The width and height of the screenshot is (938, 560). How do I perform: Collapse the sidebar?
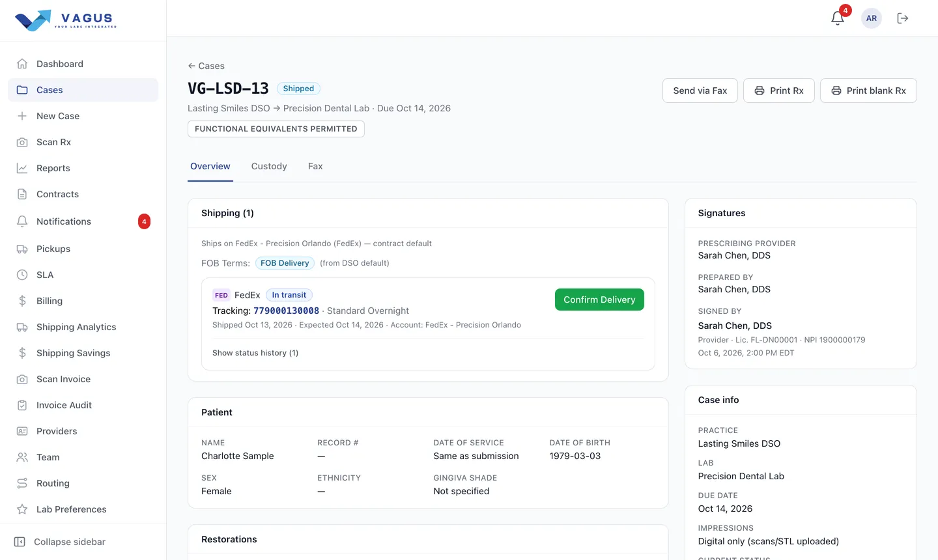click(60, 542)
